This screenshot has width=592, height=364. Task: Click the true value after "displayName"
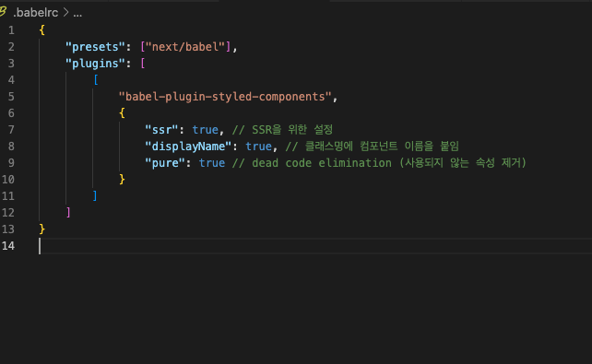[x=258, y=147]
